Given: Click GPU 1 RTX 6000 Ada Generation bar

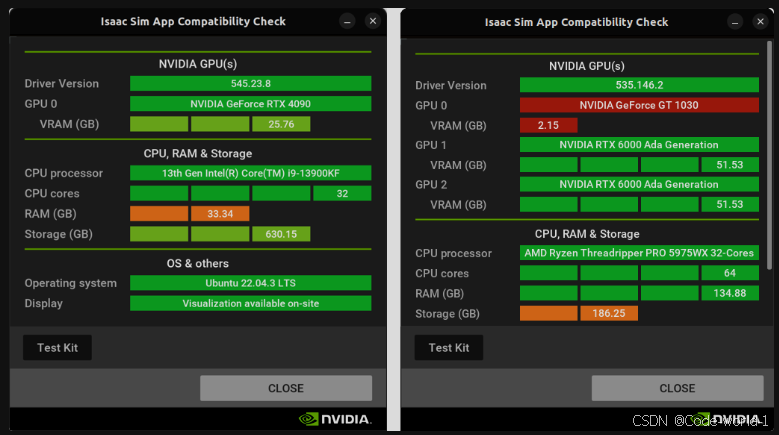Looking at the screenshot, I should [x=639, y=145].
